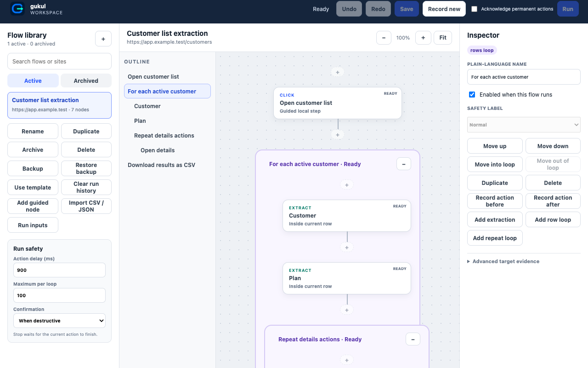Insert a node between Customer and Plan
Screen dimensions: 588x368
click(x=347, y=247)
